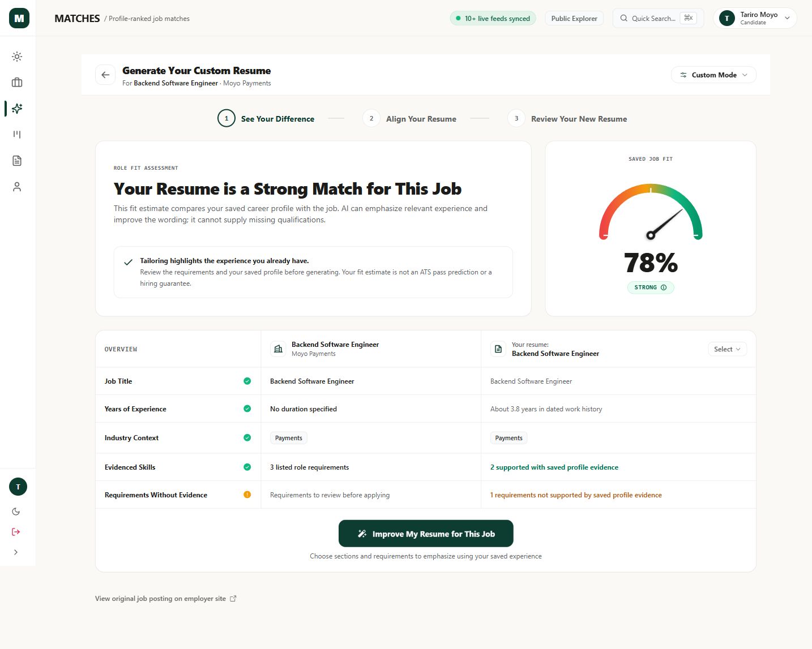
Task: Click the green check on Industry Context row
Action: pos(247,437)
